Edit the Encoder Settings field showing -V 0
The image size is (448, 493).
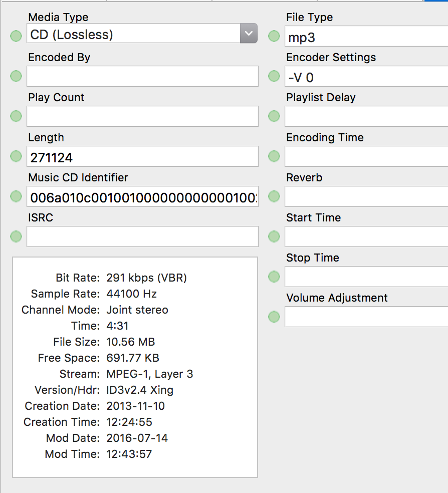(366, 77)
